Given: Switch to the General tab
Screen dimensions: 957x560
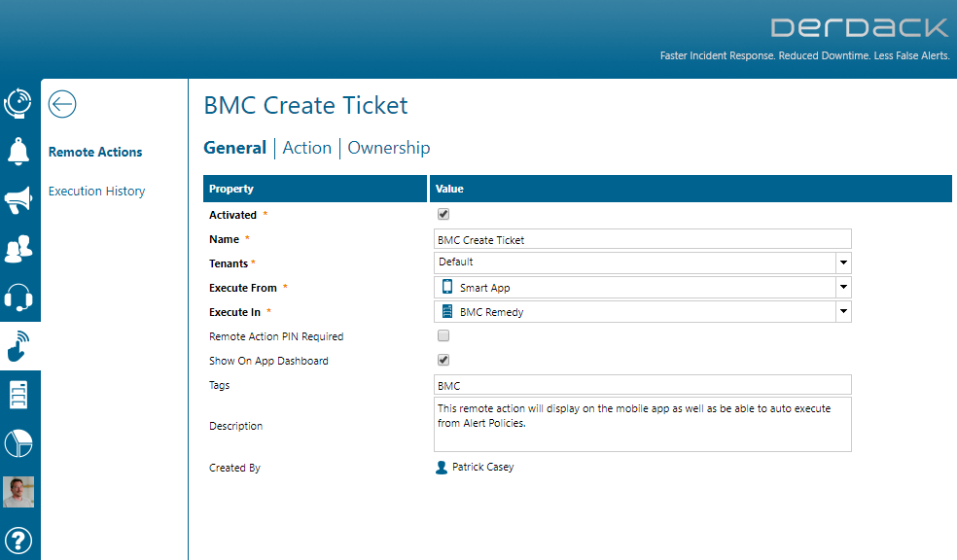Looking at the screenshot, I should tap(235, 148).
